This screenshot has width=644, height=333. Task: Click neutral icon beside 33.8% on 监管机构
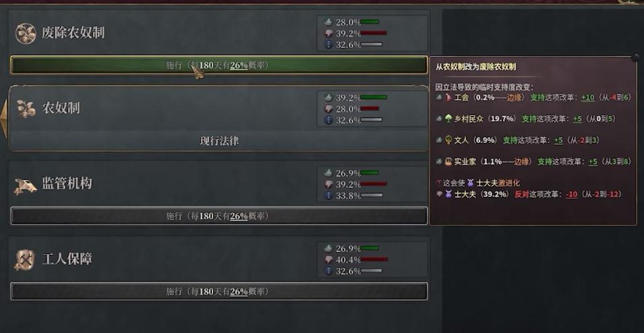click(328, 195)
